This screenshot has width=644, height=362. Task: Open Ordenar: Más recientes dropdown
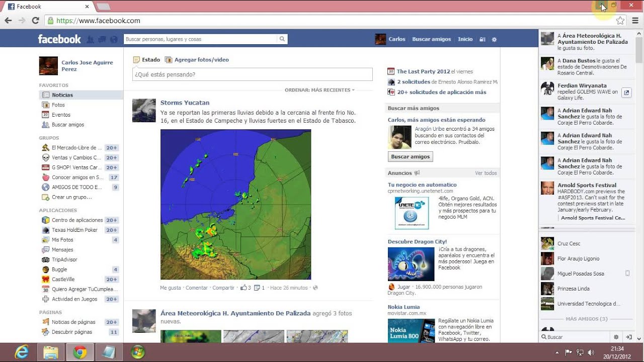pos(319,90)
